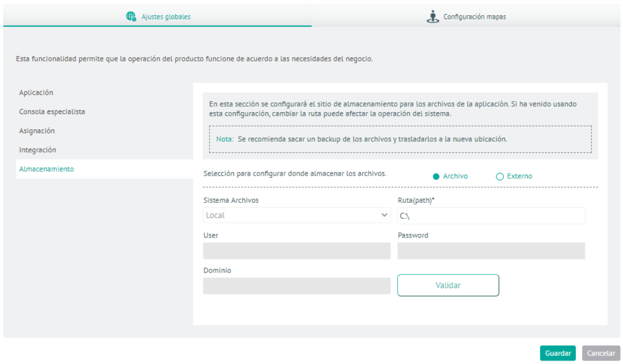The height and width of the screenshot is (364, 623).
Task: Select the Archivo radio button
Action: coord(436,176)
